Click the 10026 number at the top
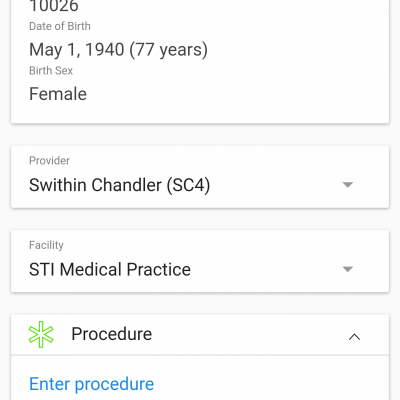The image size is (400, 400). pyautogui.click(x=54, y=6)
